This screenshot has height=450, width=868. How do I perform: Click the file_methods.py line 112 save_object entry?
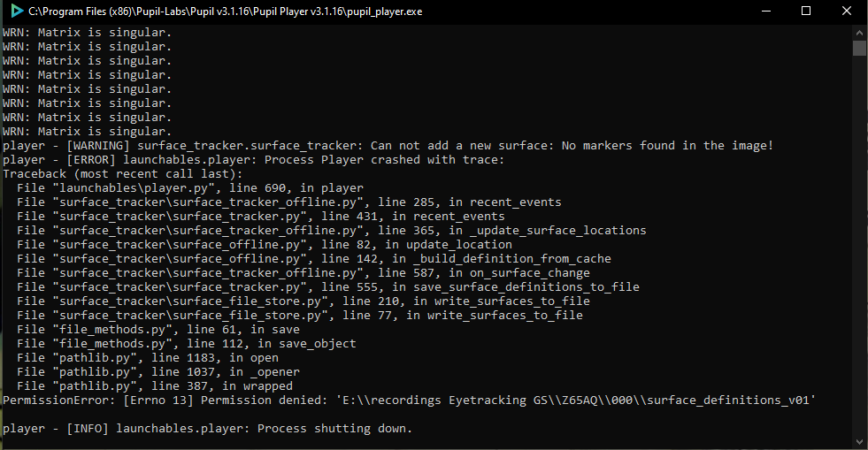(x=187, y=344)
